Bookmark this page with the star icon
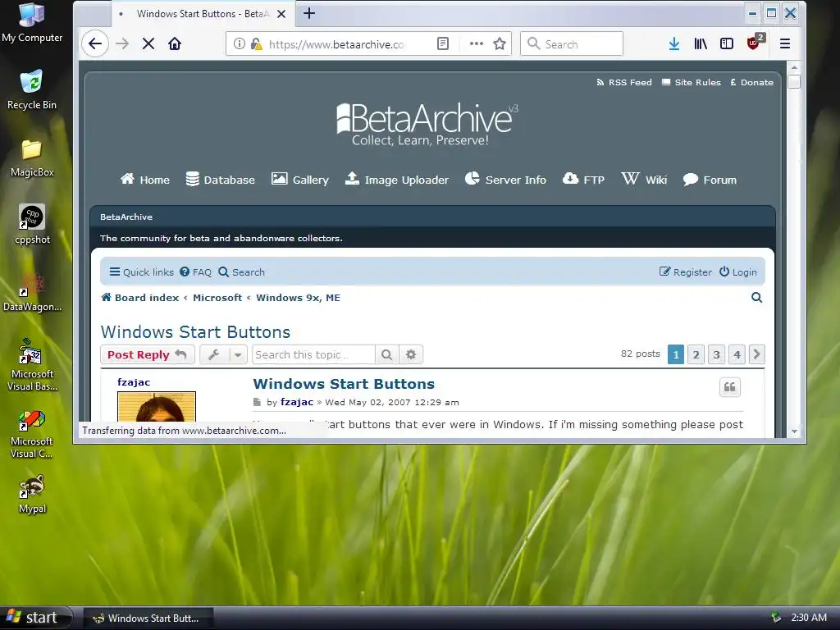This screenshot has width=840, height=630. 500,44
